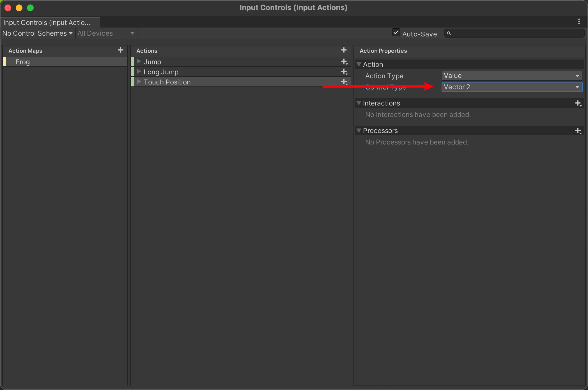Image resolution: width=588 pixels, height=390 pixels.
Task: Toggle the Auto-Save checkbox
Action: pos(396,33)
